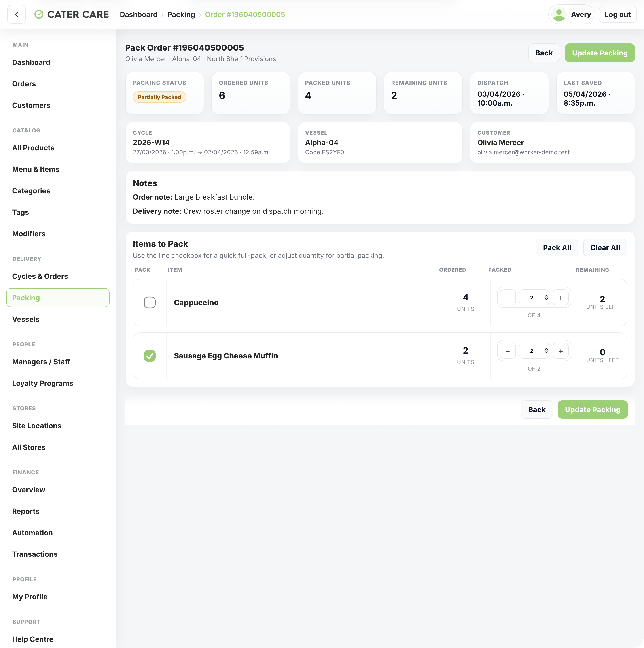Open Cycles & Orders in sidebar

[40, 276]
